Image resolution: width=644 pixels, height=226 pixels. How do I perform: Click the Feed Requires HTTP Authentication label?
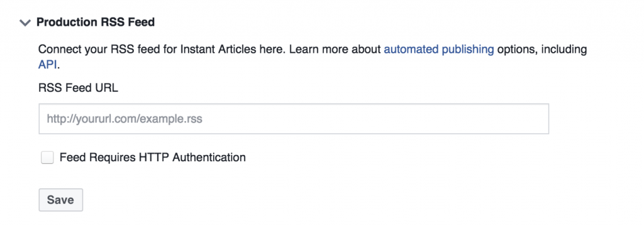(x=152, y=158)
